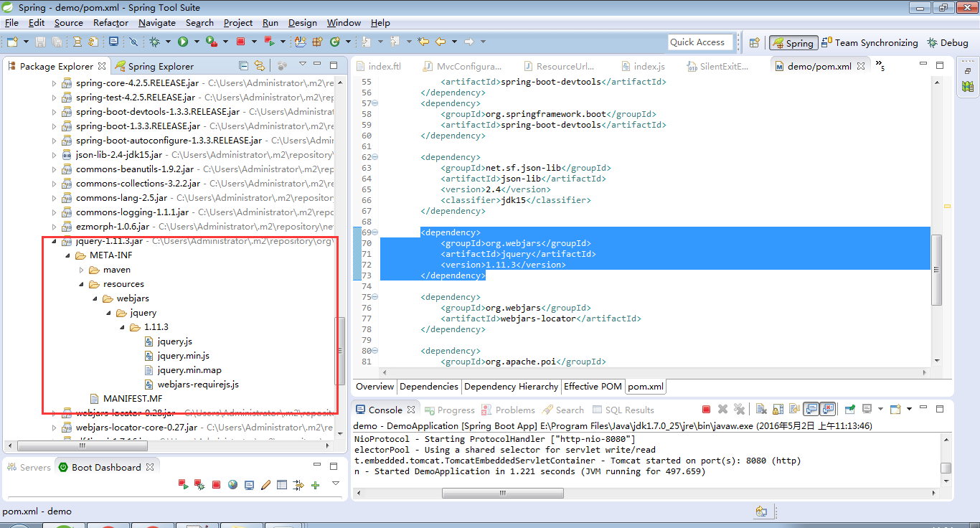Viewport: 980px width, 528px height.
Task: Click Debug restart icon in Boot Dashboard
Action: tap(199, 486)
